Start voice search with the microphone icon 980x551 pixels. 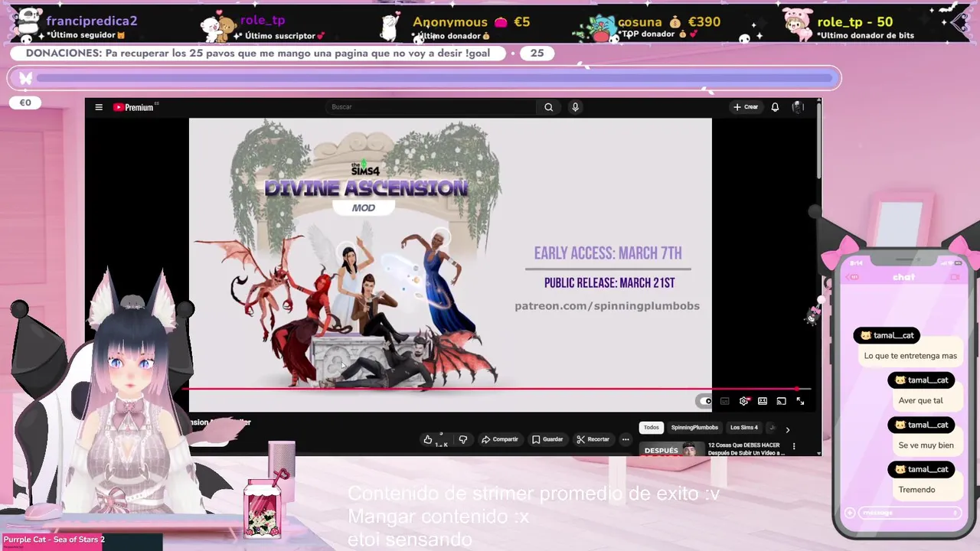pos(575,107)
